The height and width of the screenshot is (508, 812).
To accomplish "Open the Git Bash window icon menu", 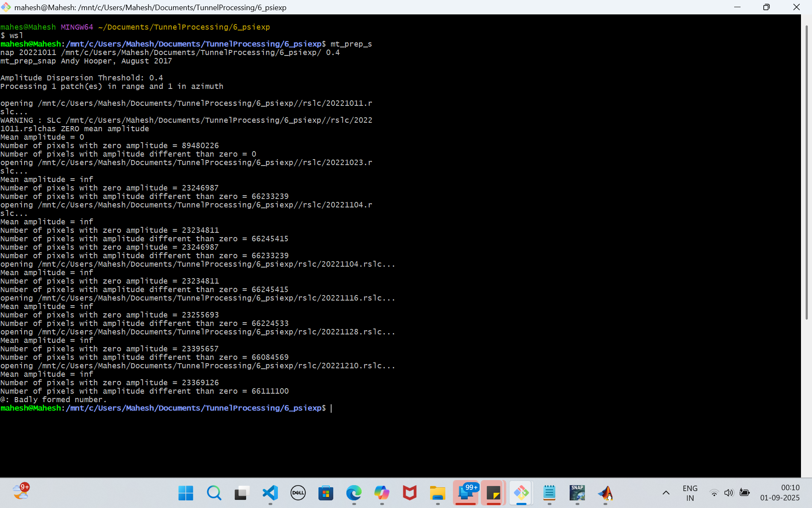I will coord(6,7).
